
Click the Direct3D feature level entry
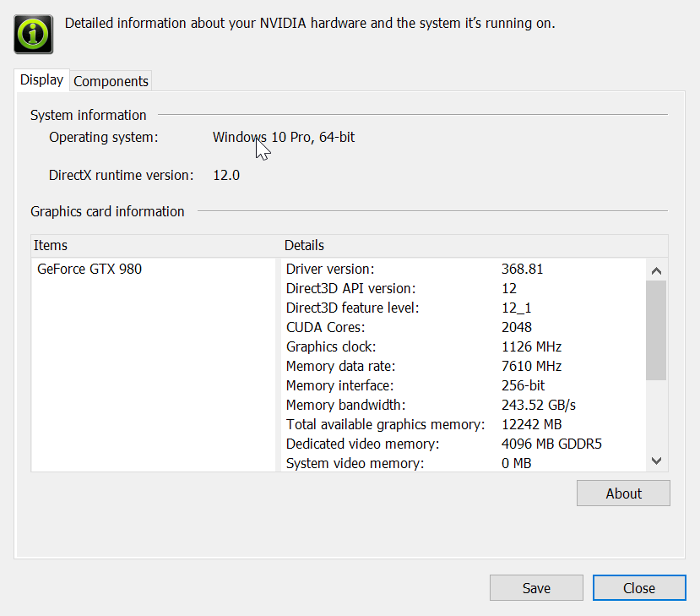[464, 308]
